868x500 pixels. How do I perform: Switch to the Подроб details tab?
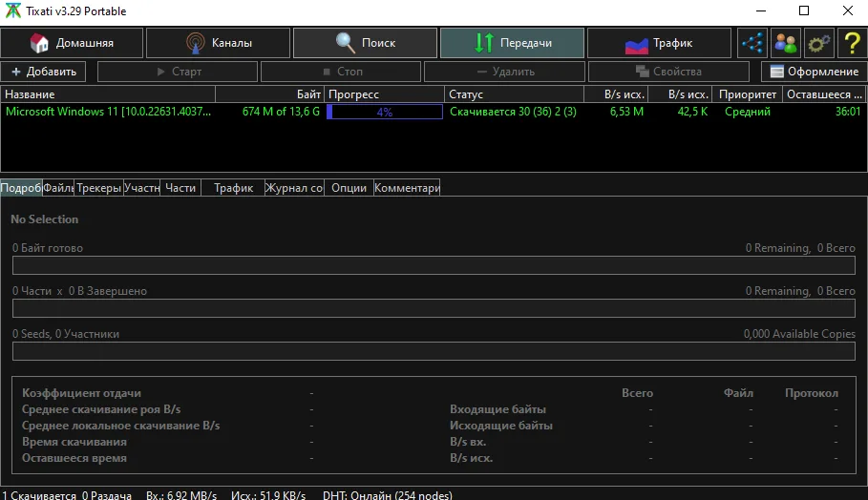tap(21, 188)
